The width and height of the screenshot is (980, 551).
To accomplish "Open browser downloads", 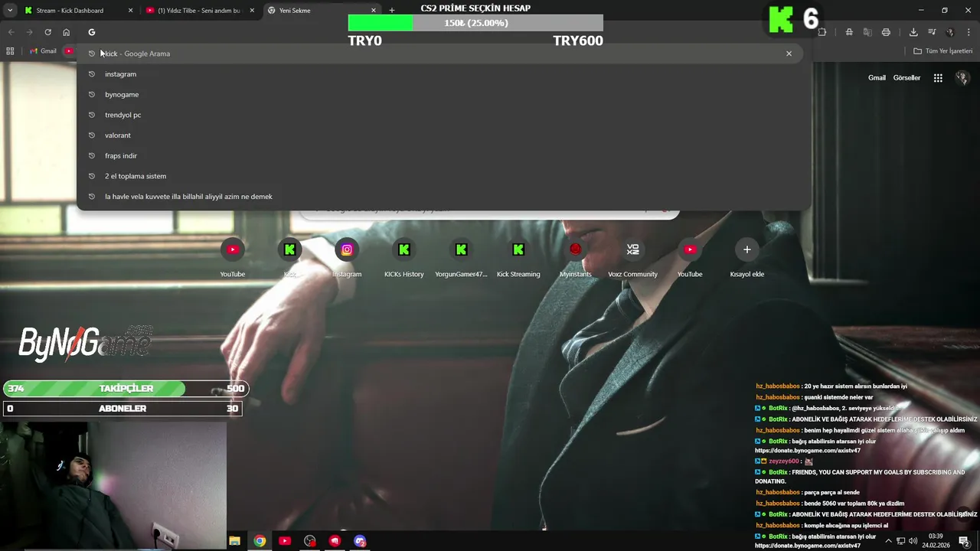I will (913, 32).
